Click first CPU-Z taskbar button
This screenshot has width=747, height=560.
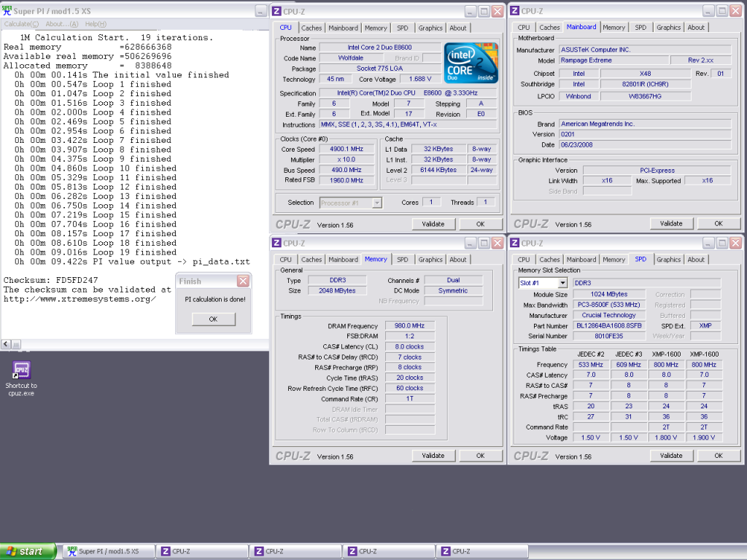[202, 551]
